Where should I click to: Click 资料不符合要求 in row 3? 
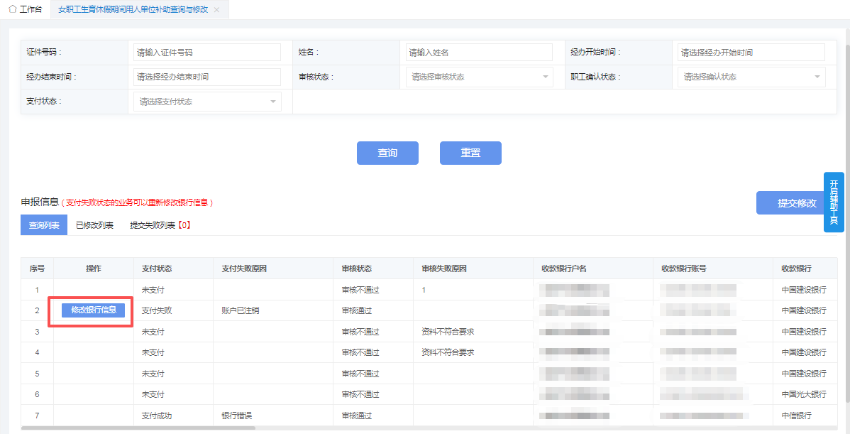[x=448, y=331]
